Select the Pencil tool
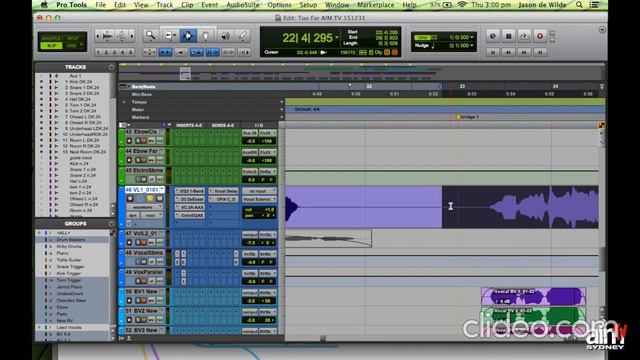The image size is (640, 360). tap(242, 36)
